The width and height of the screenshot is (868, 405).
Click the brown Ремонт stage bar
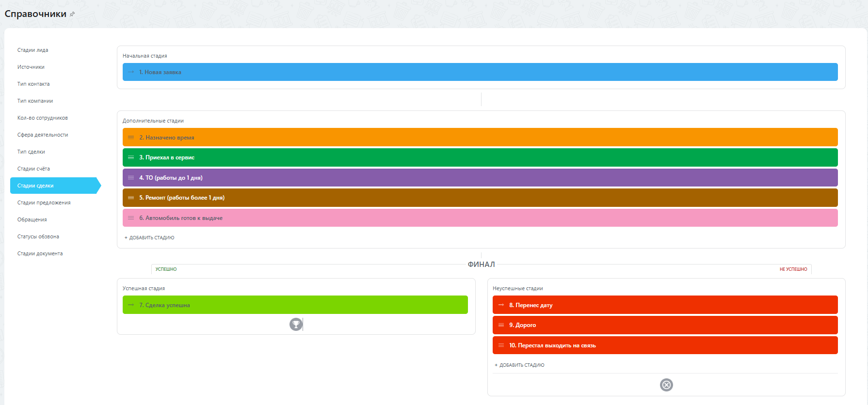tap(480, 198)
